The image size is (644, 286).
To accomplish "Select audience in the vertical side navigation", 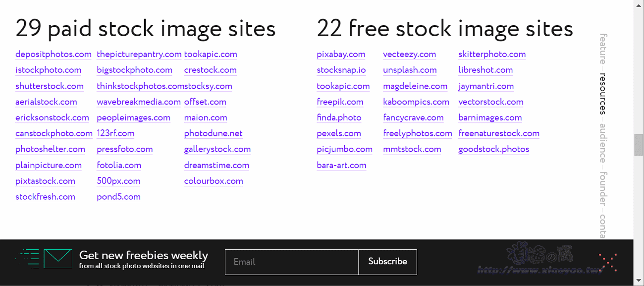I will tap(603, 143).
